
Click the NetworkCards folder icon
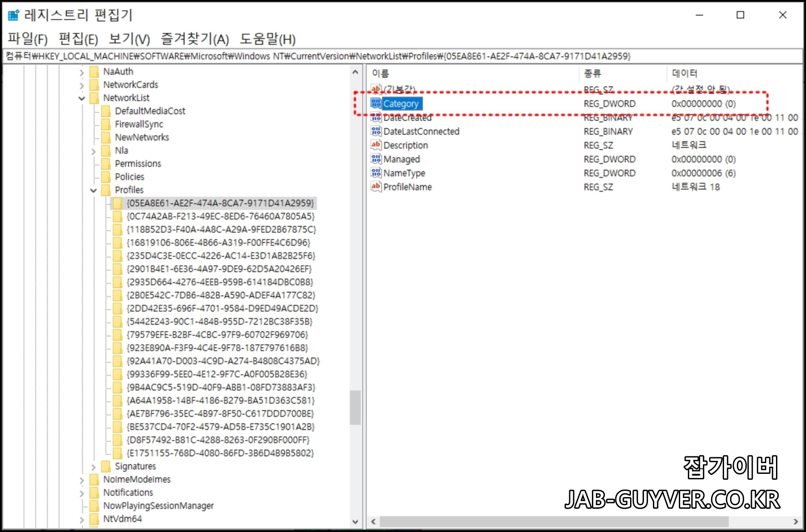(x=94, y=85)
